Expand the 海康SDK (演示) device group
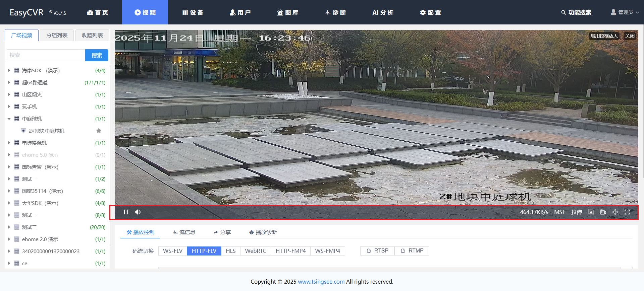Viewport: 644px width, 291px height. [x=9, y=71]
